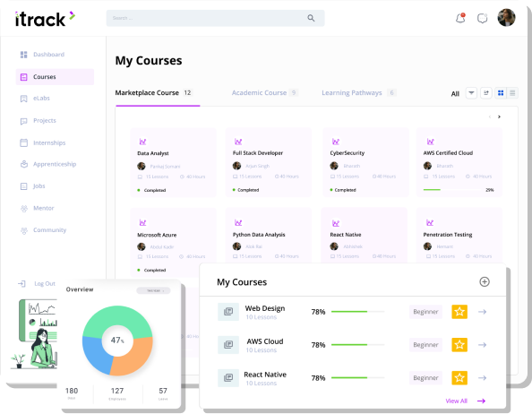Star the AWS Cloud course

[x=459, y=345]
